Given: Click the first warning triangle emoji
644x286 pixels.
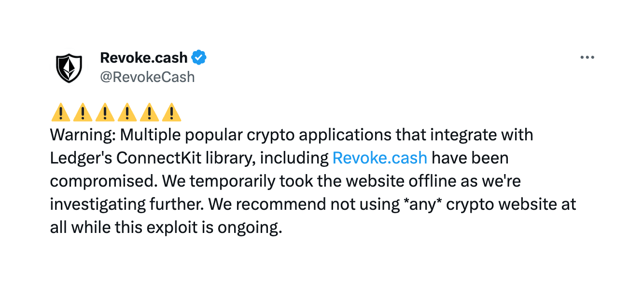Looking at the screenshot, I should [x=60, y=113].
